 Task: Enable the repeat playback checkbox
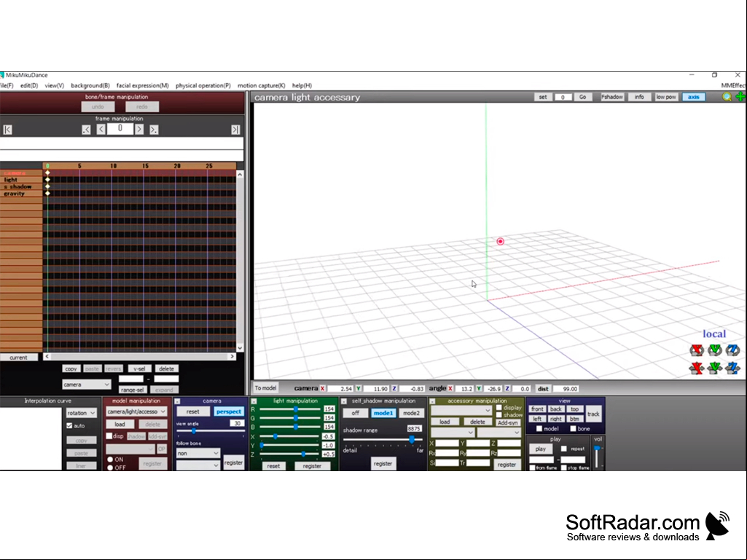coord(563,449)
